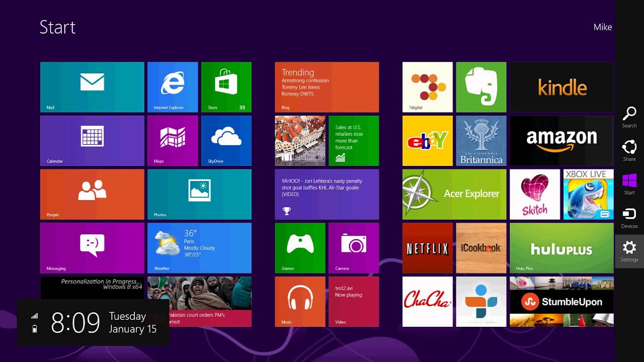
Task: Open the Settings charm
Action: (x=629, y=251)
